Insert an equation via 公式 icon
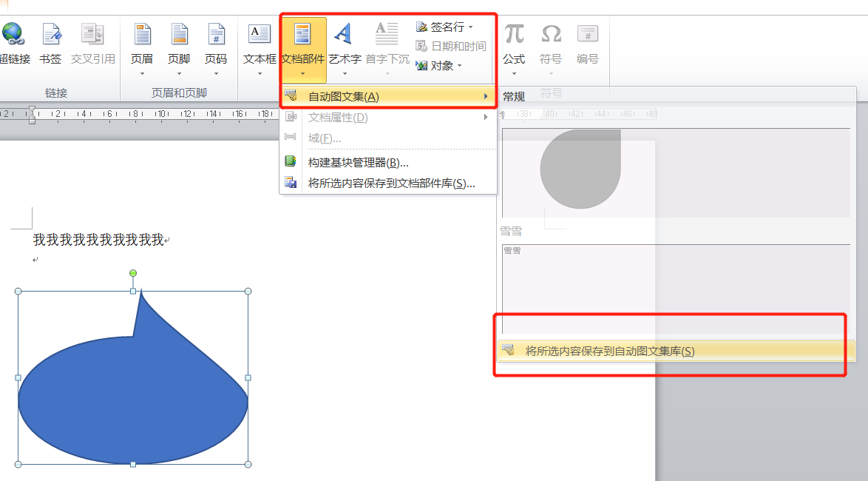 tap(514, 34)
